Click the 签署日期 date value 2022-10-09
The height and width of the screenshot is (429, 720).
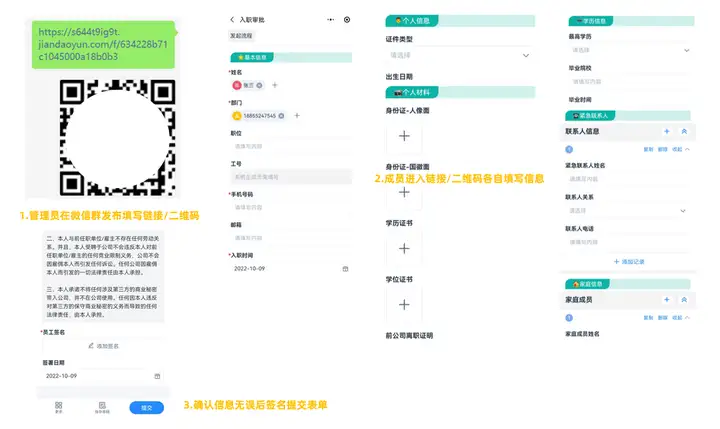click(x=61, y=376)
